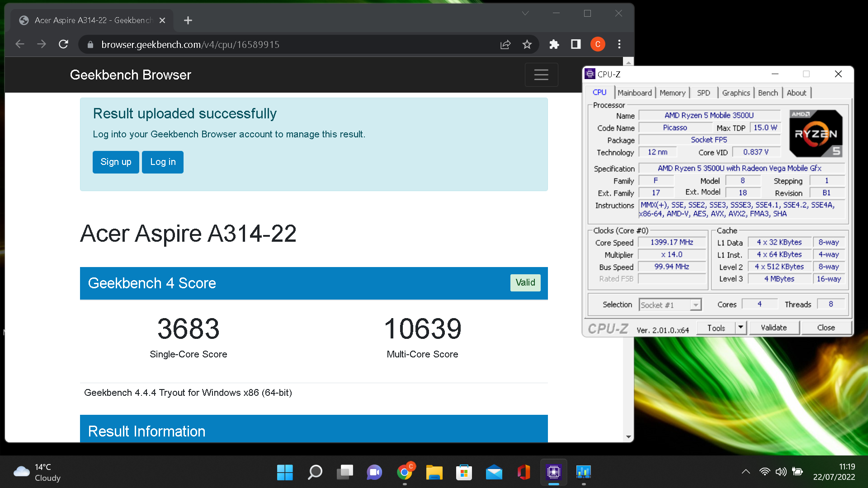Open a new Chrome tab
This screenshot has height=488, width=868.
point(188,20)
